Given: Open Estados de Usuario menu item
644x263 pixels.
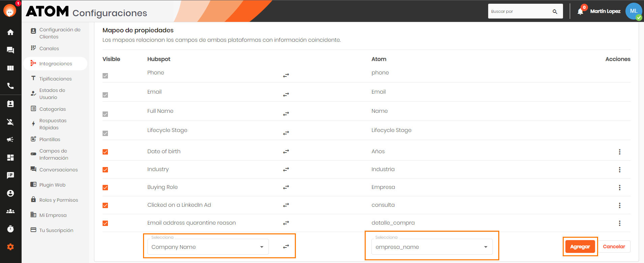Looking at the screenshot, I should [55, 94].
